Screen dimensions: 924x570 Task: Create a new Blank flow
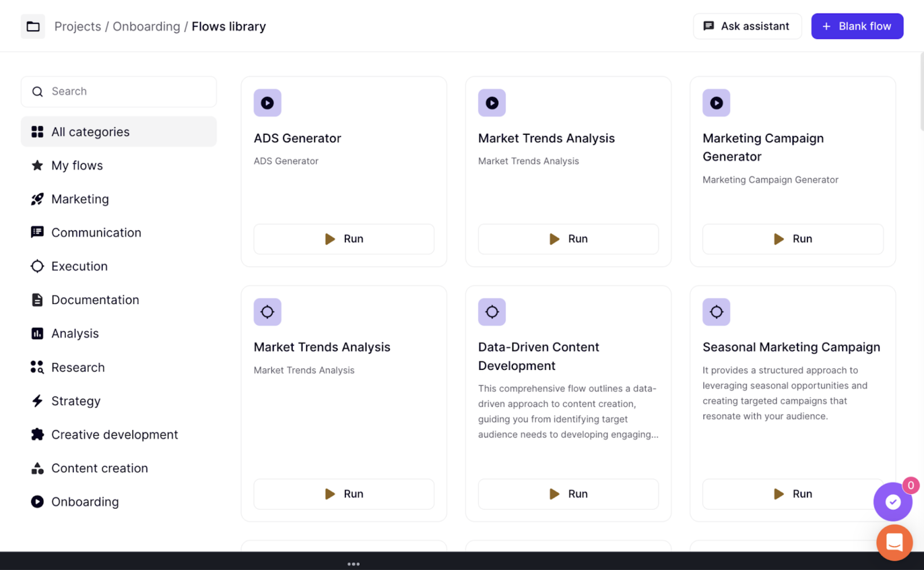pyautogui.click(x=857, y=27)
